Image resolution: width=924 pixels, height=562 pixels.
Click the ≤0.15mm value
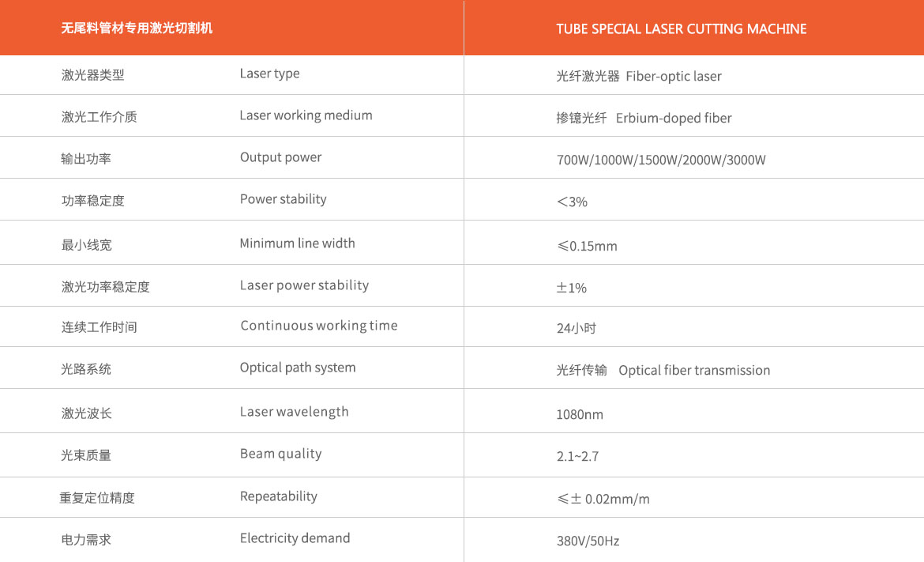587,246
